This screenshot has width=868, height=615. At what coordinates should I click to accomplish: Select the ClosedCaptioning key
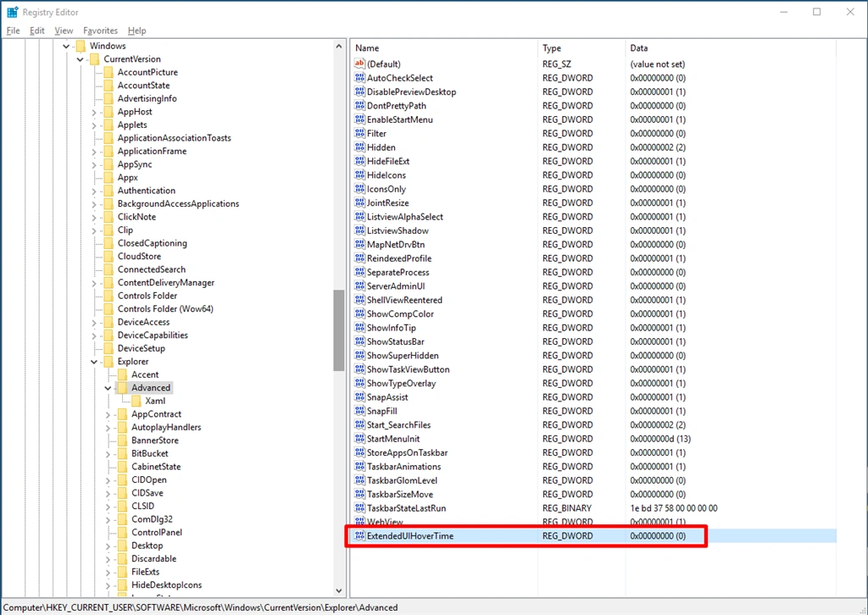(153, 243)
